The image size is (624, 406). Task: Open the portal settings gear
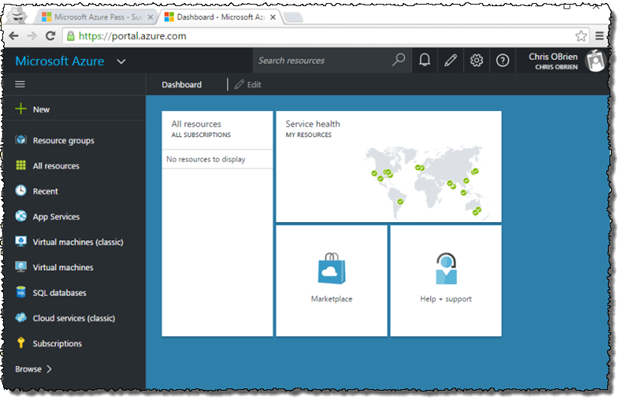click(476, 61)
